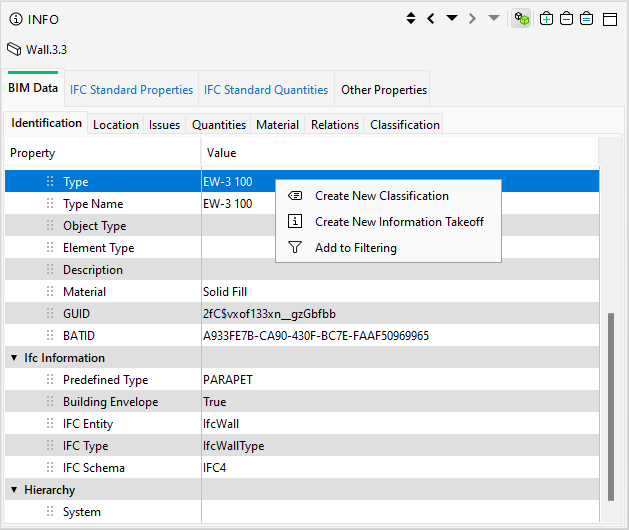Viewport: 629px width, 530px height.
Task: Collapse the Ifc Information section
Action: [14, 358]
